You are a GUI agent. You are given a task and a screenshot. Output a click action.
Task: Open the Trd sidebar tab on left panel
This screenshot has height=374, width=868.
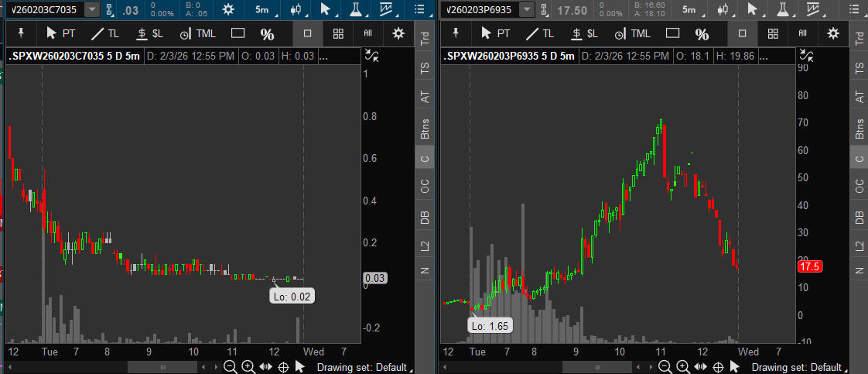point(424,39)
